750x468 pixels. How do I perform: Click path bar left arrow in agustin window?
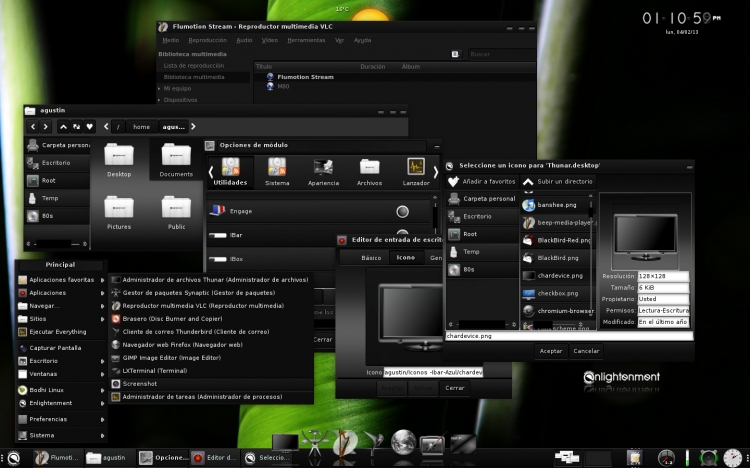tap(106, 127)
